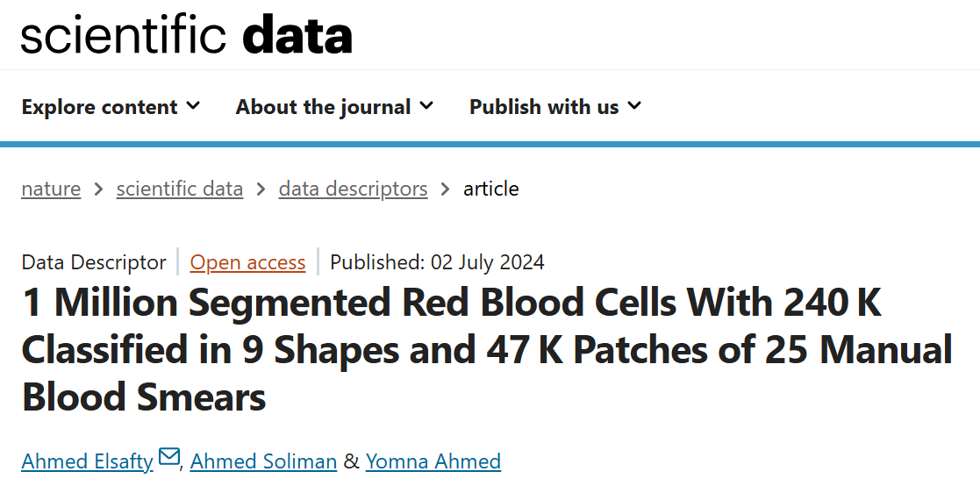980x493 pixels.
Task: Open the About the journal menu label
Action: click(x=323, y=107)
